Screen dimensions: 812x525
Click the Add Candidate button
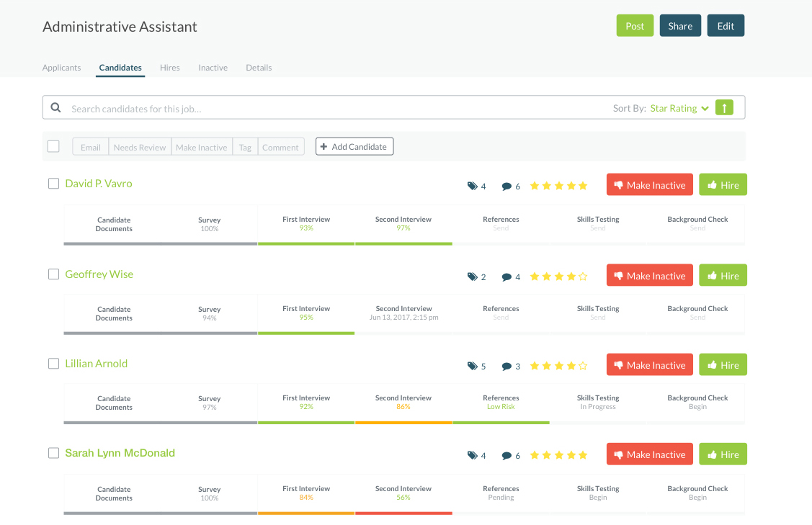[354, 146]
